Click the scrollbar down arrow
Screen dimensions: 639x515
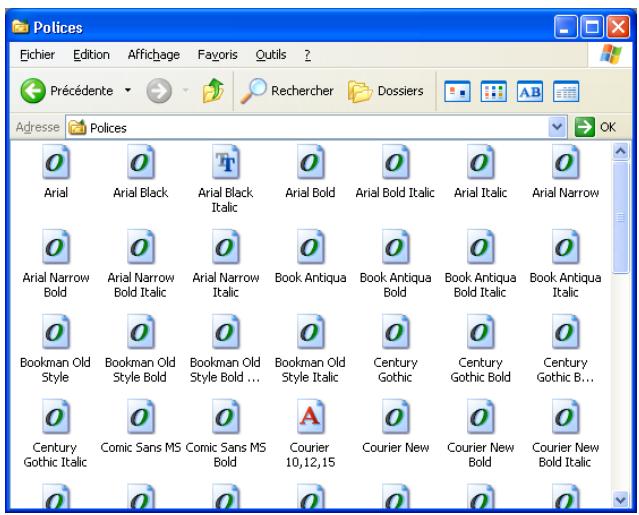click(x=621, y=500)
